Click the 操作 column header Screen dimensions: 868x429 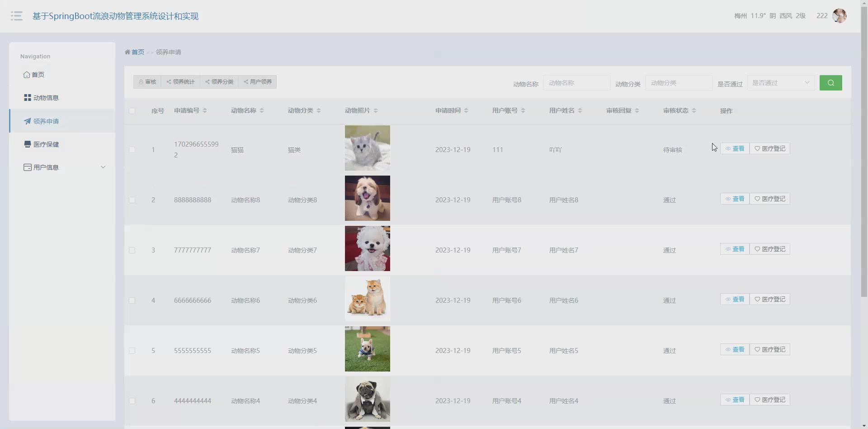coord(726,111)
